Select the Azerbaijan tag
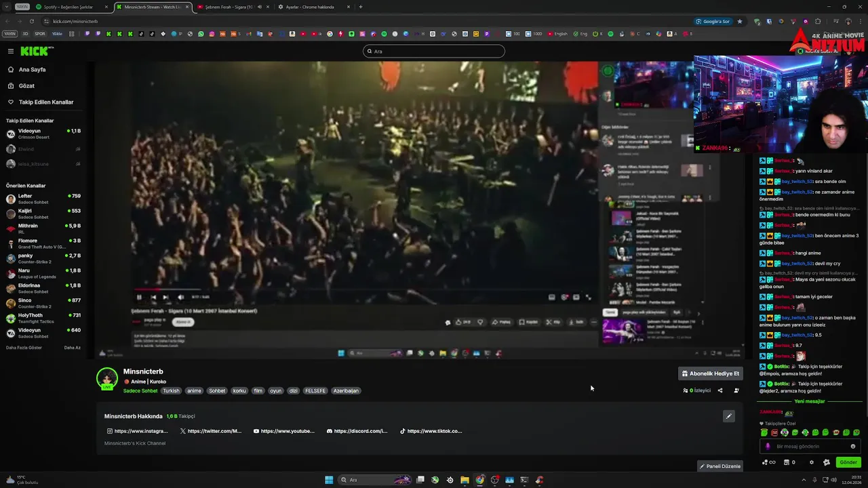The image size is (868, 488). 346,391
